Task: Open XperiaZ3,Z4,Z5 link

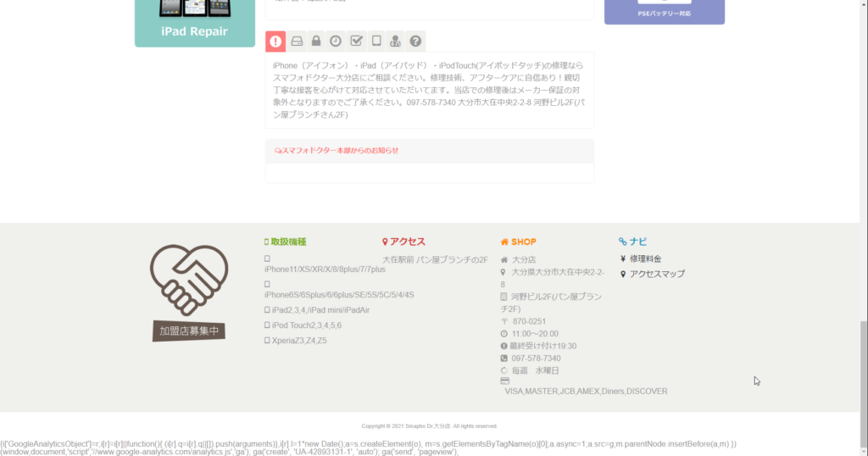Action: click(x=299, y=341)
